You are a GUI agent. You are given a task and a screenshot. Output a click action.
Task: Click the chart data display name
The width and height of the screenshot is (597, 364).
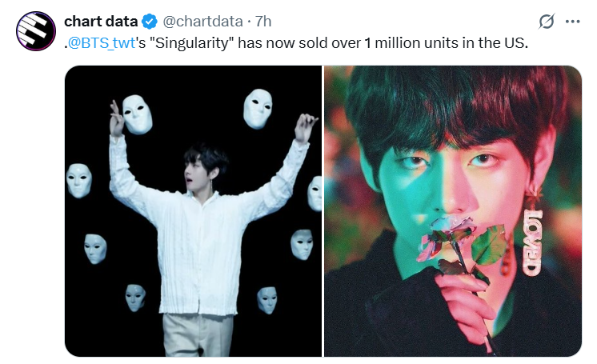pyautogui.click(x=101, y=22)
